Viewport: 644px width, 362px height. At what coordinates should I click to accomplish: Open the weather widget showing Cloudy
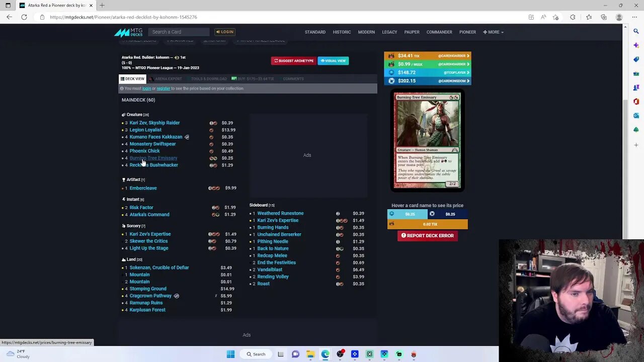coord(18,354)
